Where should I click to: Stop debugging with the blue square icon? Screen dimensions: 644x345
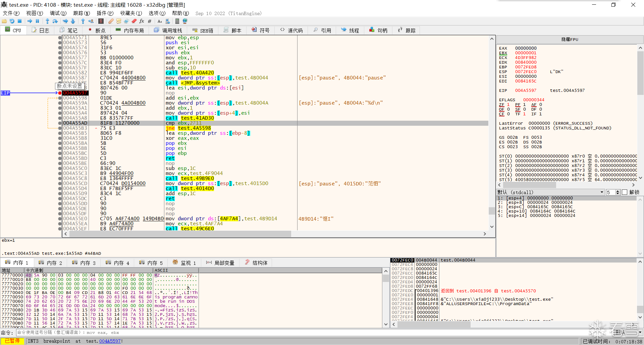click(20, 21)
